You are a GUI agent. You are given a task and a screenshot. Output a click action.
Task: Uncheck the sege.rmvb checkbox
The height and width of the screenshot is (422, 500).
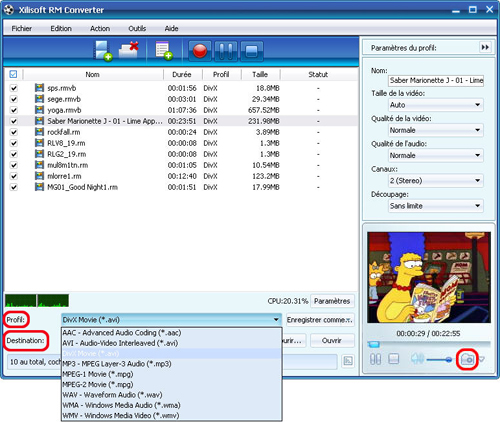pyautogui.click(x=14, y=99)
